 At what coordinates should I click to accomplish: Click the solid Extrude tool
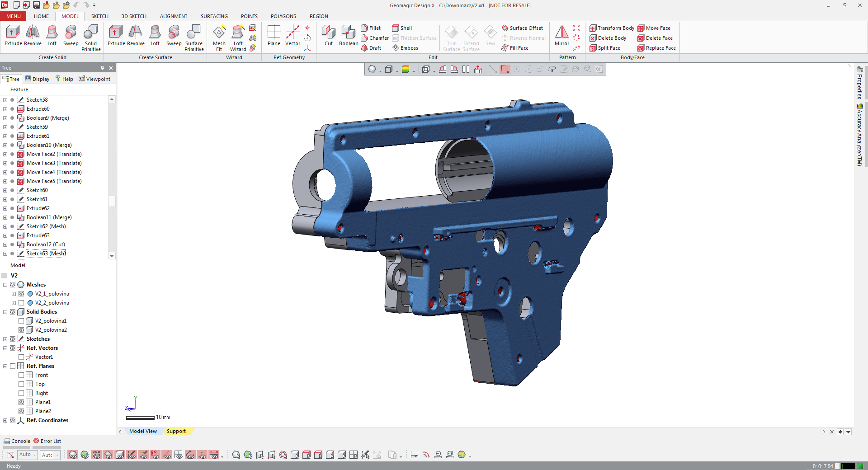13,36
